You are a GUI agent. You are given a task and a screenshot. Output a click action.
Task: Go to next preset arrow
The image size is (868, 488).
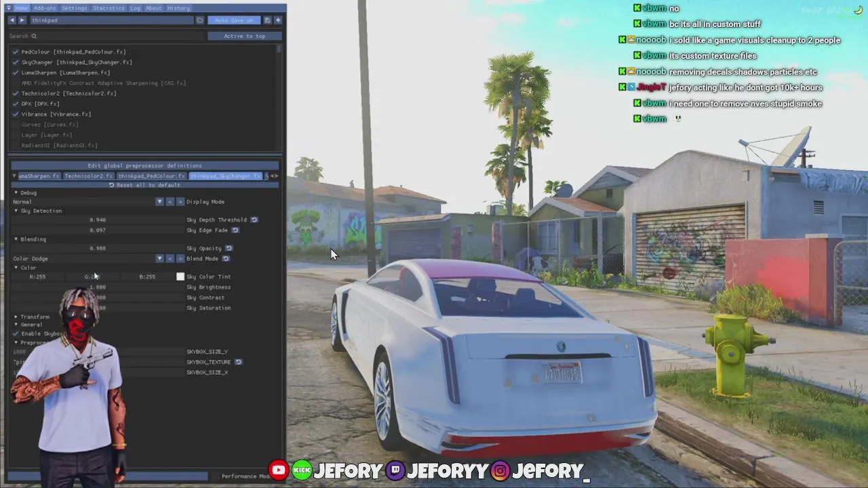tap(22, 20)
